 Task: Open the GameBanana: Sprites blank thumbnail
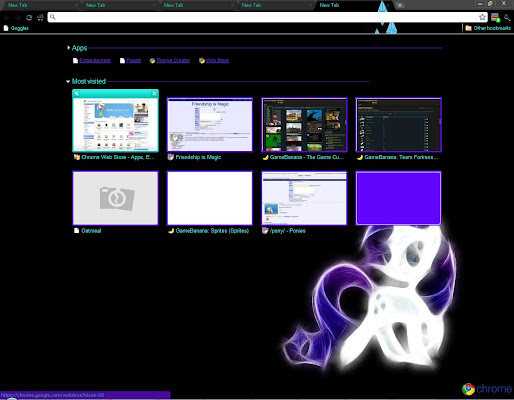coord(210,198)
